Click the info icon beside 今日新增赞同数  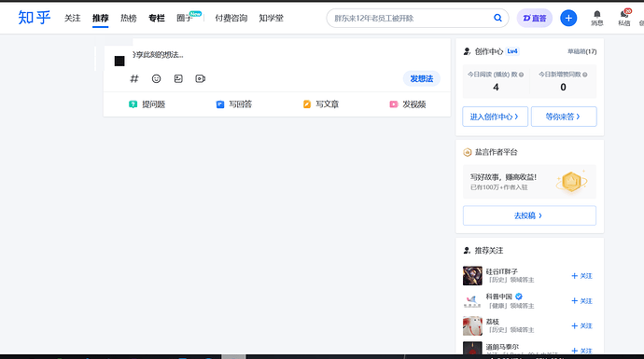tap(585, 75)
